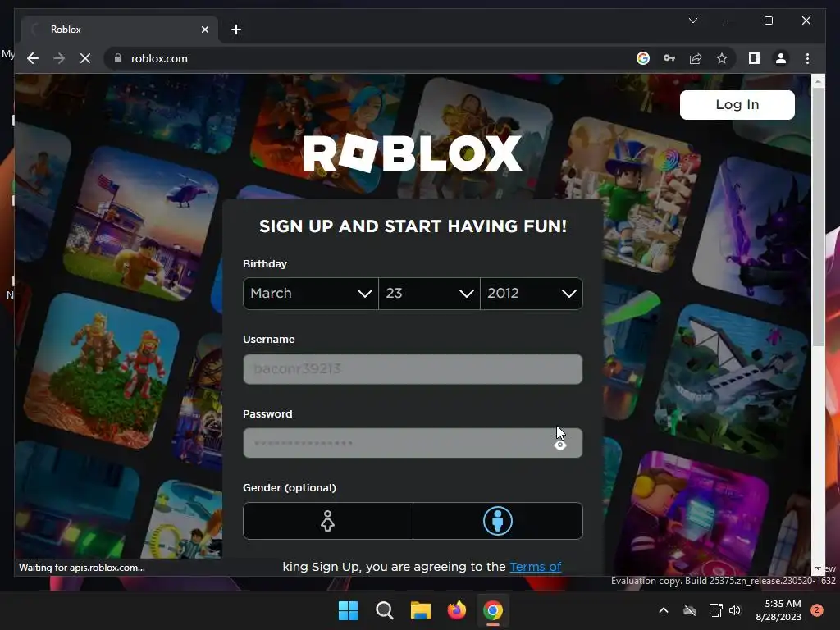840x630 pixels.
Task: Click the Birthday label
Action: coord(265,263)
